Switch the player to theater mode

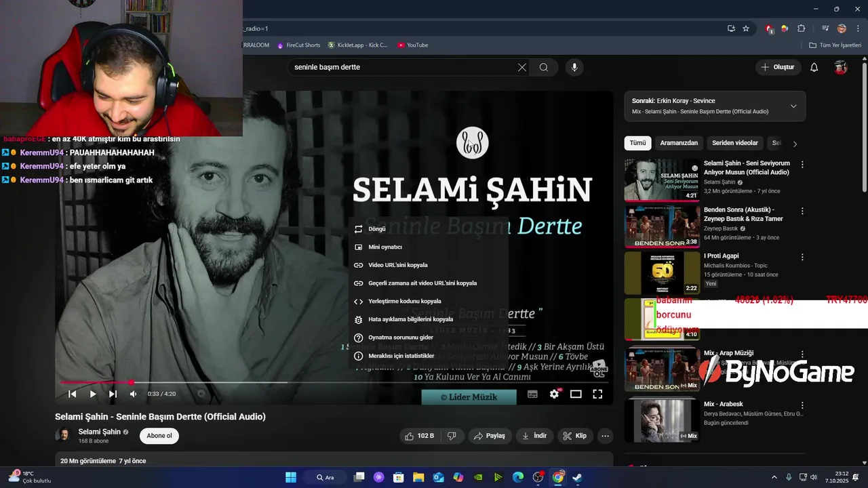tap(576, 394)
